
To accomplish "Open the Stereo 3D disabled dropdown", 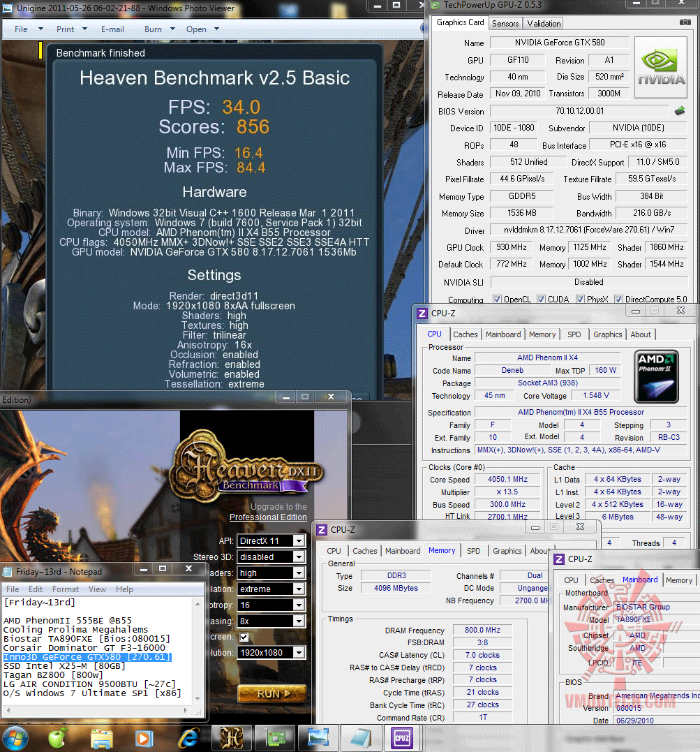I will [271, 556].
